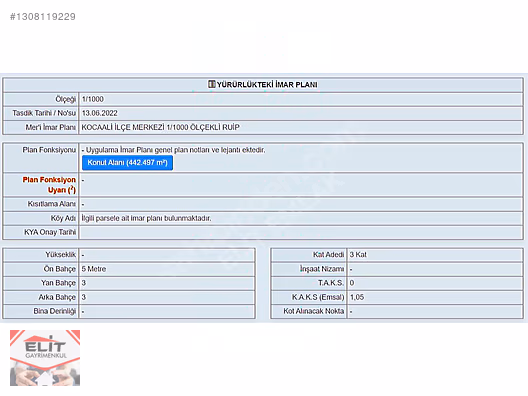Screen dimensions: 528x396
Task: Select the Yan Bahçe value 3
Action: 84,283
